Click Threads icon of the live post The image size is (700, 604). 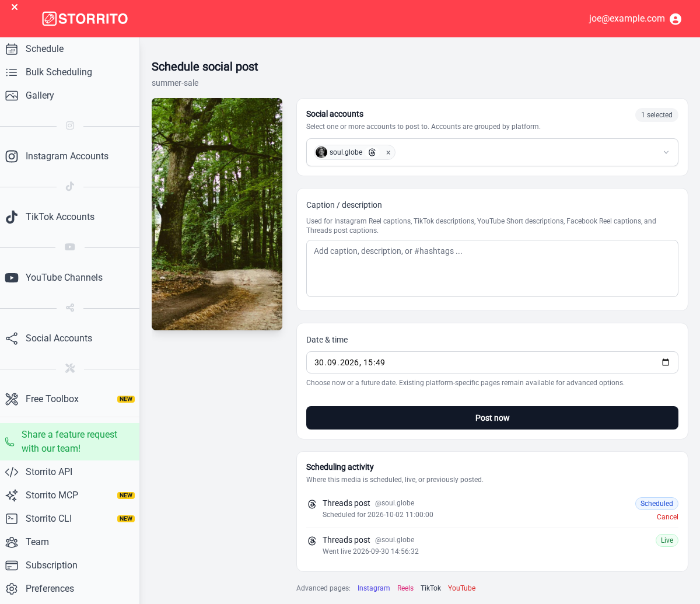click(x=312, y=540)
